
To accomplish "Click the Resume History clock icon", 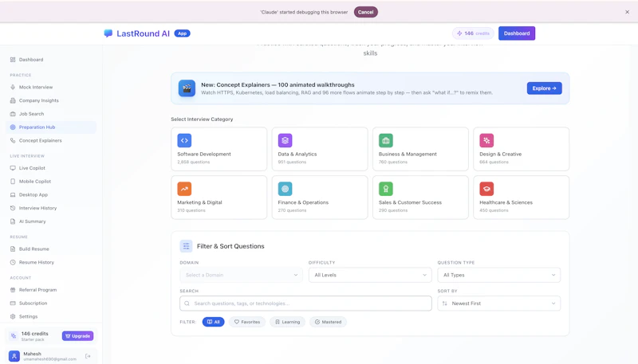I will (x=13, y=262).
